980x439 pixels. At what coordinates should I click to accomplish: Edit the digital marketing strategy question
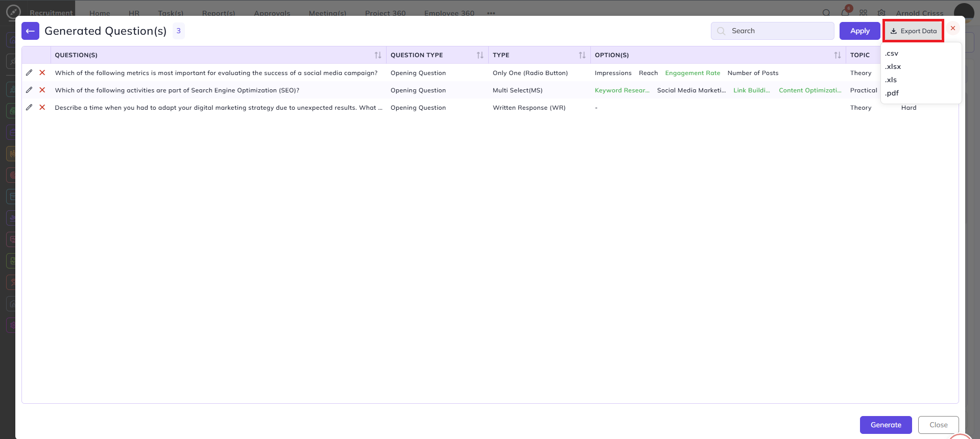point(29,108)
